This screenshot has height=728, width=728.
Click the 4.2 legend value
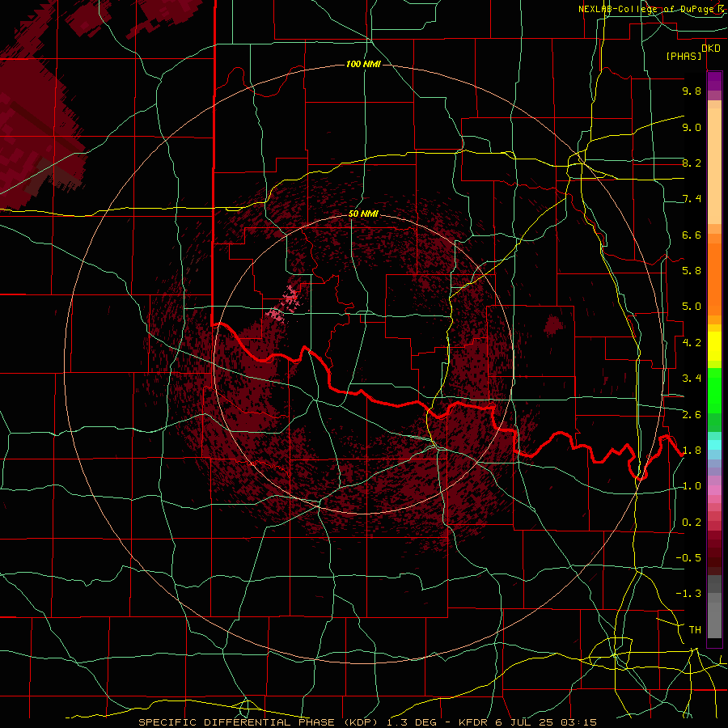692,343
